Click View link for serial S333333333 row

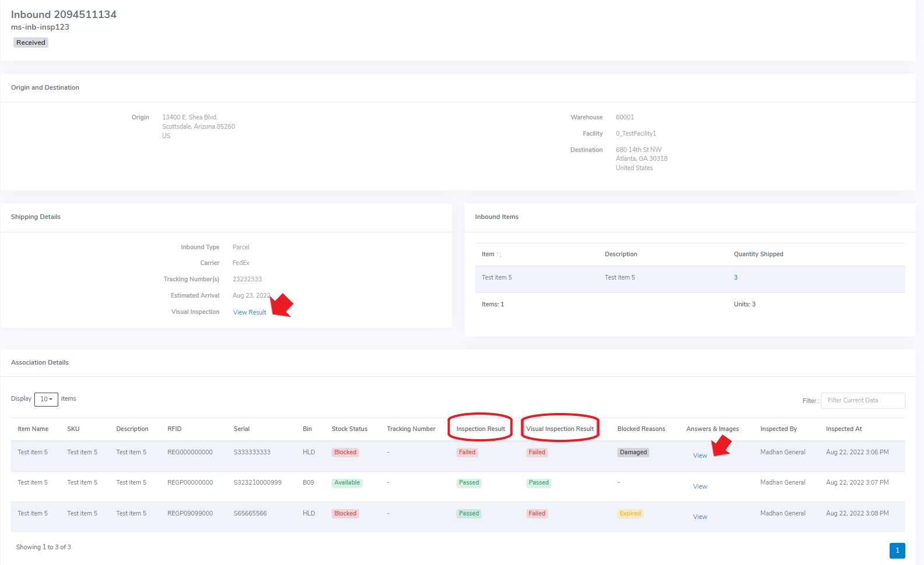(x=700, y=455)
